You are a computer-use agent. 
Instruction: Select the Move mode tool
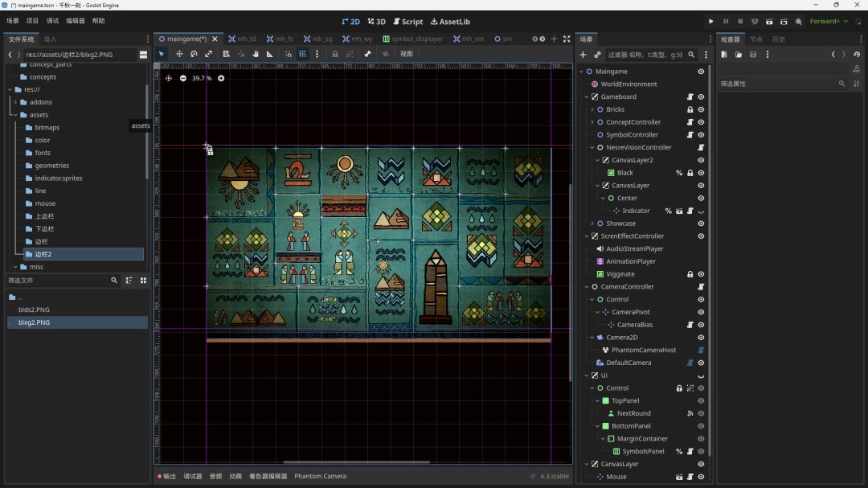coord(178,54)
